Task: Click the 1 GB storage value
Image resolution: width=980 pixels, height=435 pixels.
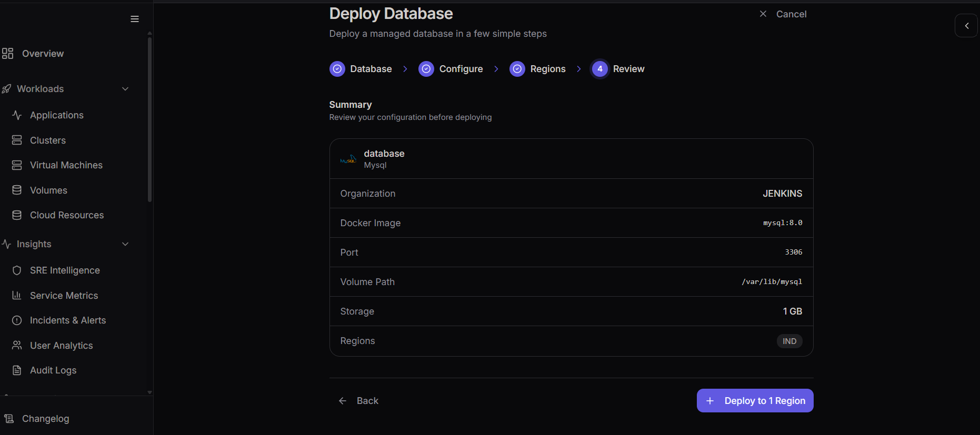Action: tap(793, 311)
